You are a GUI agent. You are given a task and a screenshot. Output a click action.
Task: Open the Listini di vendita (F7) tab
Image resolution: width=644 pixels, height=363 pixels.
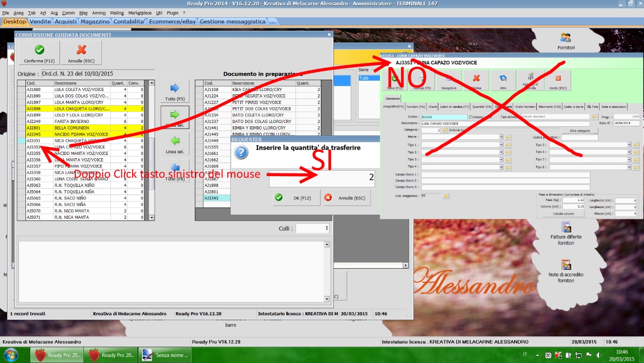[x=455, y=107]
